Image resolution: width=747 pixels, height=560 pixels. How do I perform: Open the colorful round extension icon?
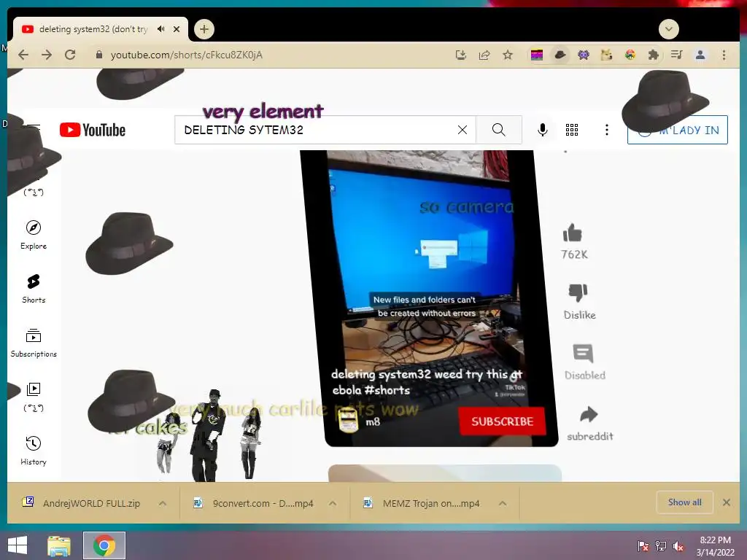click(630, 55)
